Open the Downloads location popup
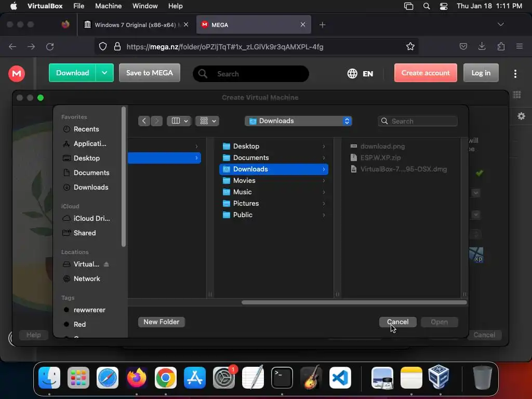Viewport: 532px width, 399px height. point(298,121)
